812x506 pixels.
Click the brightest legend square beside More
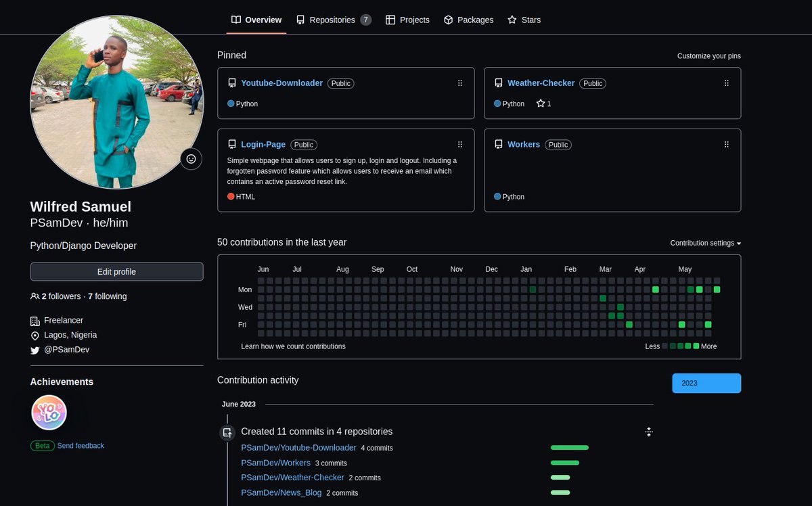[x=696, y=346]
